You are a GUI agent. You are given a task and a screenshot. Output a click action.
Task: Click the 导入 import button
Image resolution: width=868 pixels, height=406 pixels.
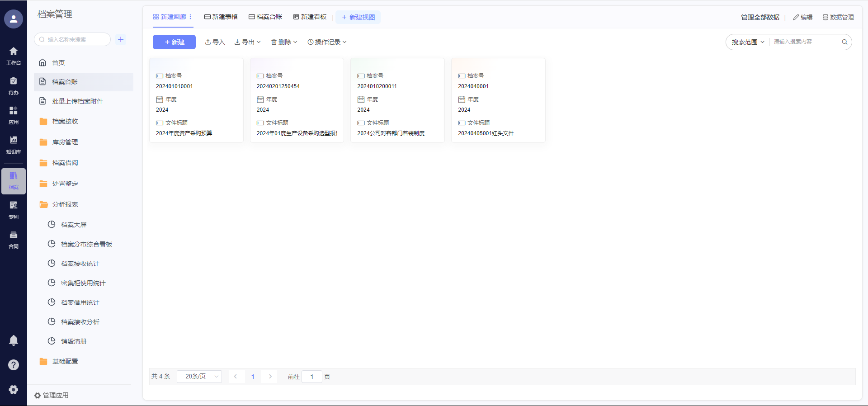[215, 42]
